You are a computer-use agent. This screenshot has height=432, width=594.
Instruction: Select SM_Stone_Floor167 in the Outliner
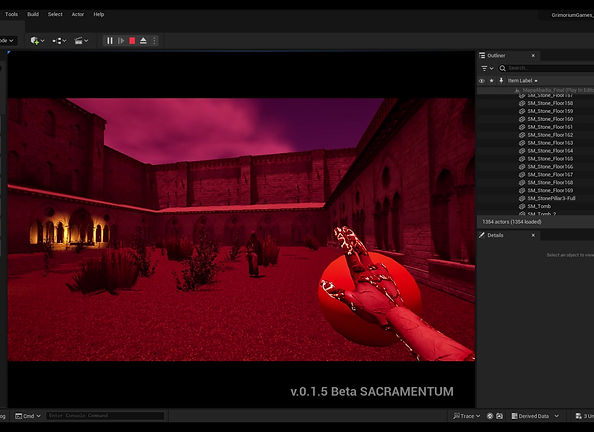coord(536,175)
